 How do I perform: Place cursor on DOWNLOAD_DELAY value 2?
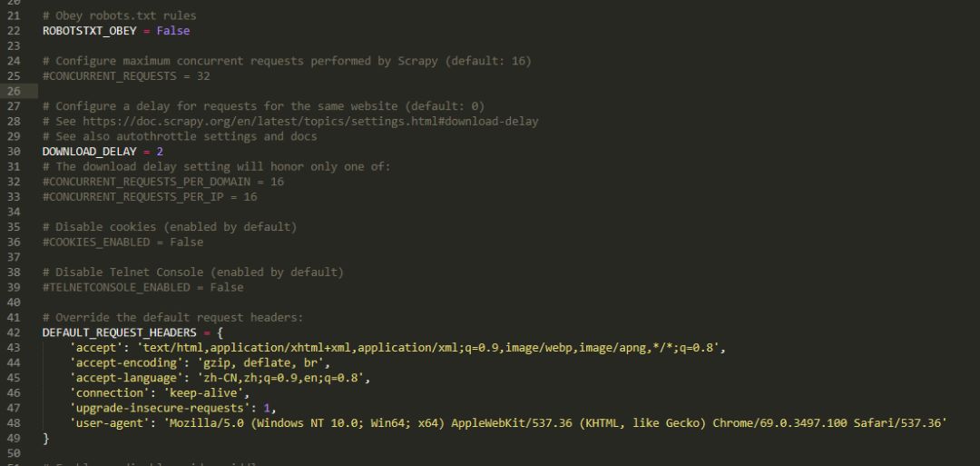160,152
